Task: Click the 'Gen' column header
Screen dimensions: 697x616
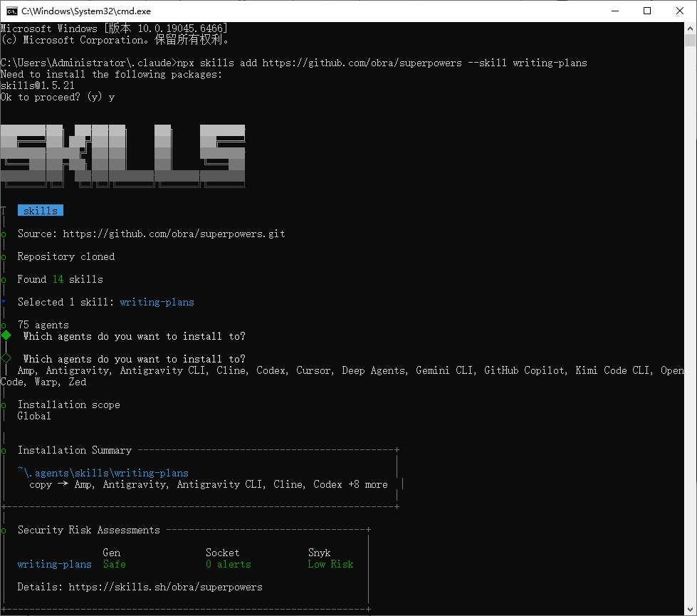Action: point(112,553)
